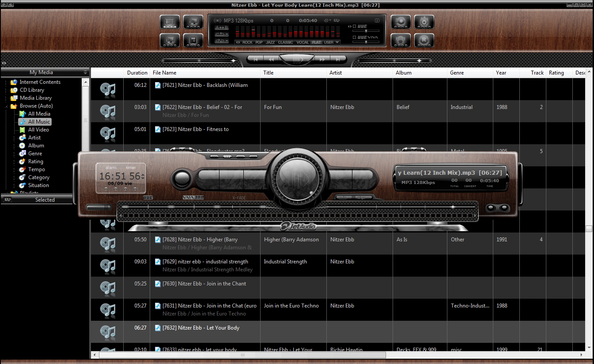
Task: Start recording with the round R button
Action: 424,41
